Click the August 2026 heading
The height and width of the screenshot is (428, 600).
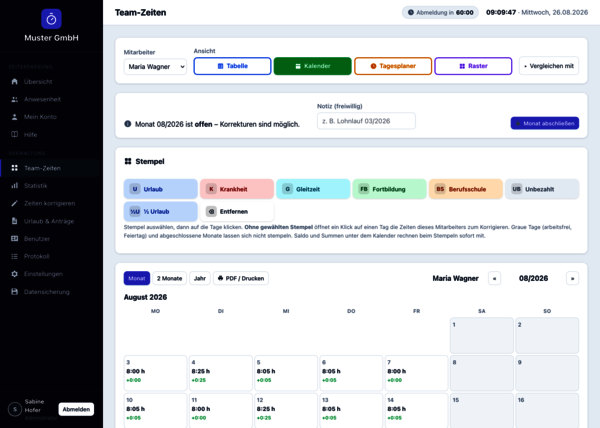[145, 297]
